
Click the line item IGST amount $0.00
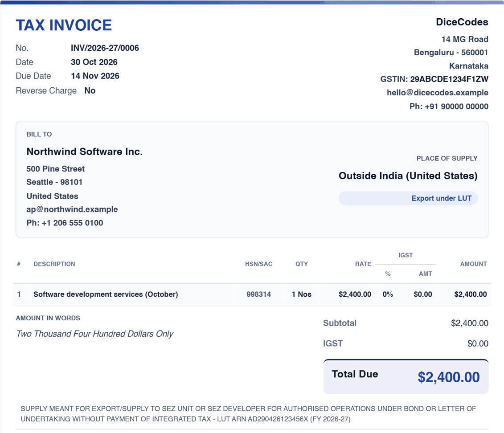tap(423, 294)
